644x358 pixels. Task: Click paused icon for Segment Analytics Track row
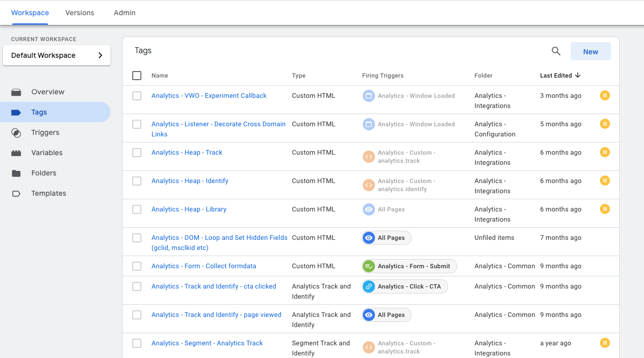pyautogui.click(x=605, y=343)
